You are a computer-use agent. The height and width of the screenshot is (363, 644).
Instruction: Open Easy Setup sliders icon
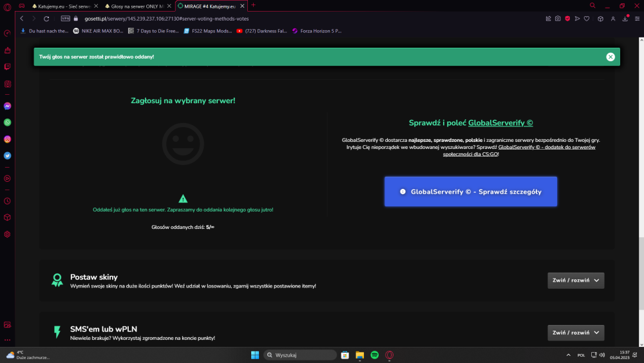[x=637, y=19]
